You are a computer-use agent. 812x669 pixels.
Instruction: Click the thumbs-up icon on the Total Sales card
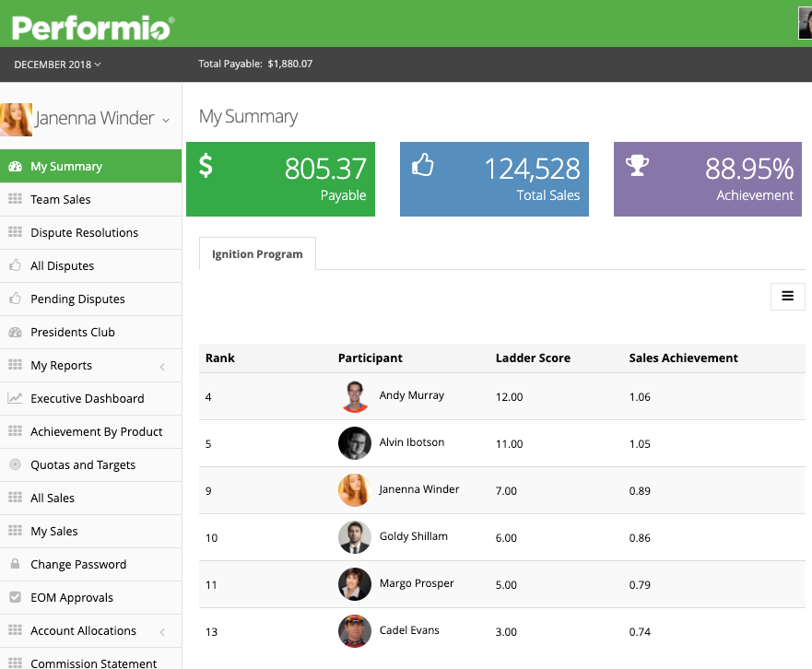pyautogui.click(x=422, y=165)
